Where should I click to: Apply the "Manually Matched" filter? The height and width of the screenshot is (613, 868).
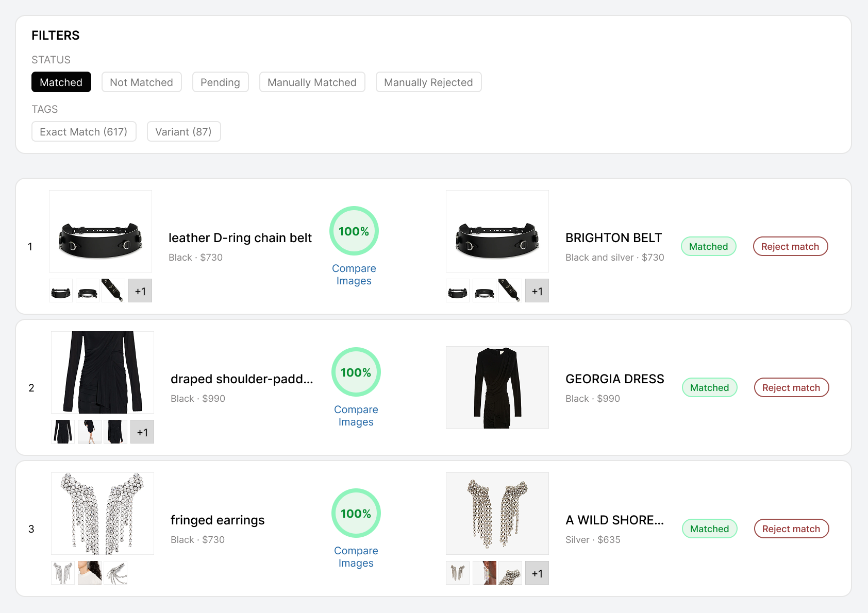(312, 82)
